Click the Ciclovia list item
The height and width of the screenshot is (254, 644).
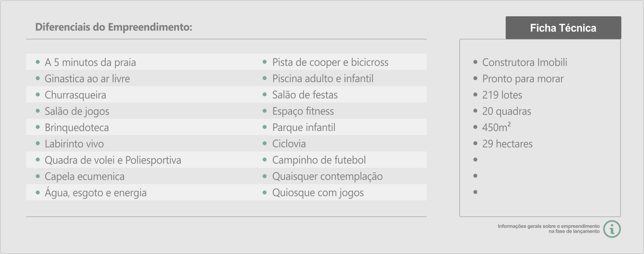click(x=289, y=144)
